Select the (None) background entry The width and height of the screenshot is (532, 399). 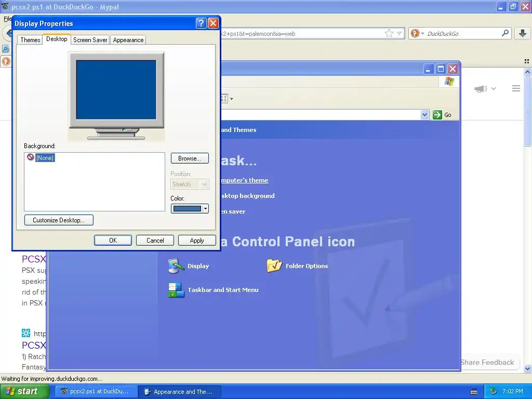tap(45, 158)
